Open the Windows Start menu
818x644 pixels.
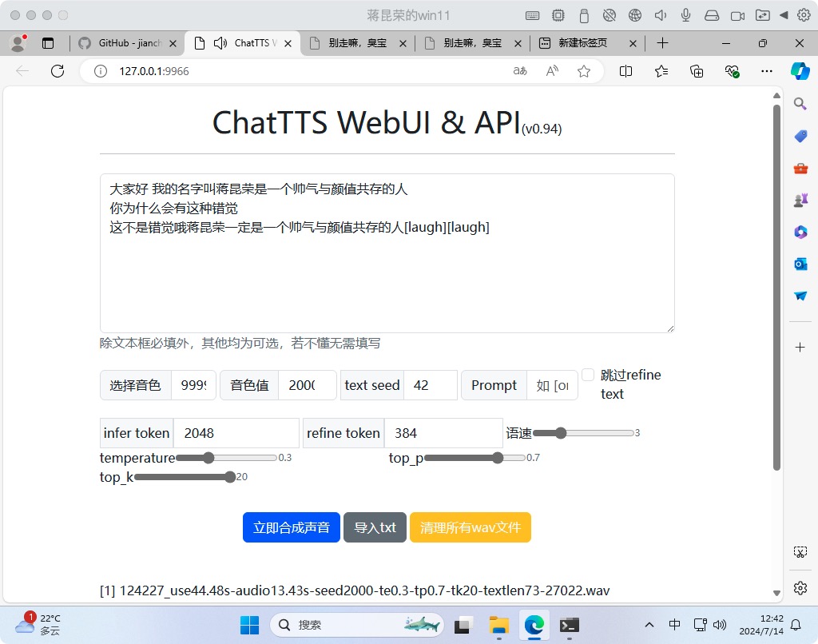click(x=249, y=625)
